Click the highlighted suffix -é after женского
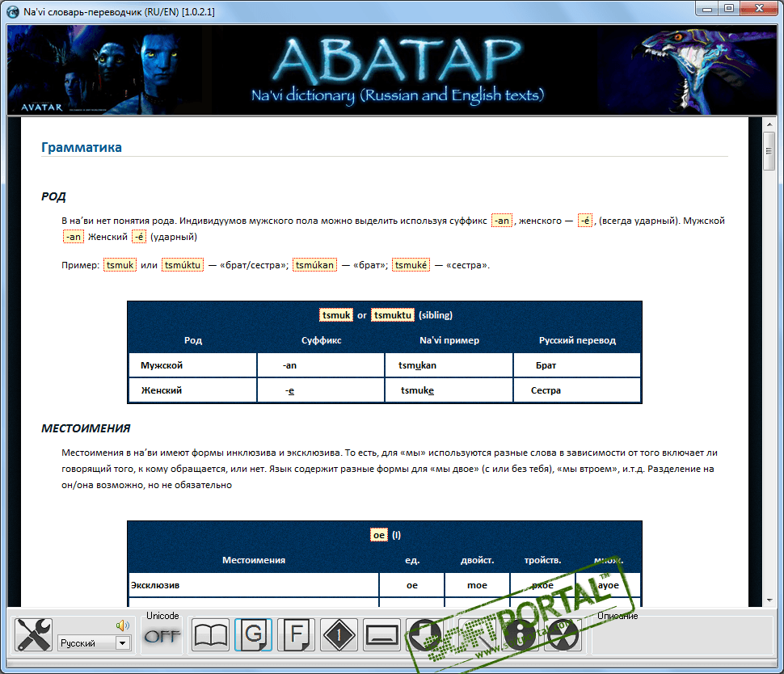The width and height of the screenshot is (784, 674). pyautogui.click(x=585, y=221)
